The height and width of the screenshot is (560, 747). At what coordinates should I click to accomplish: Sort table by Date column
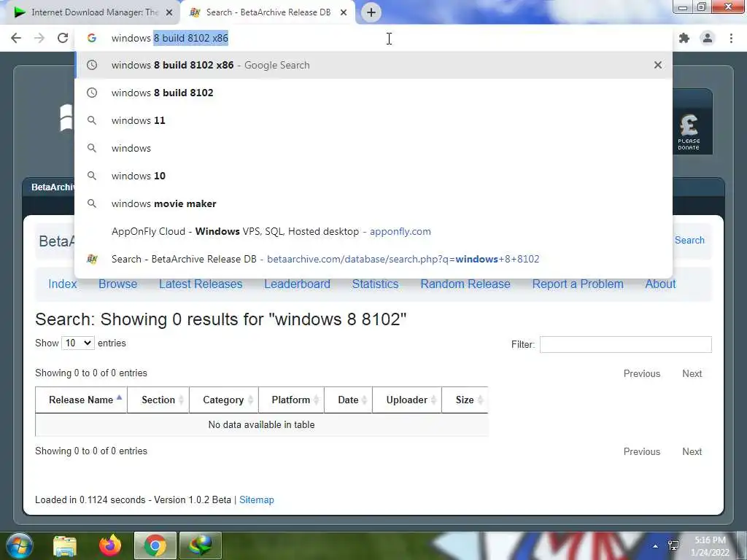(x=348, y=400)
